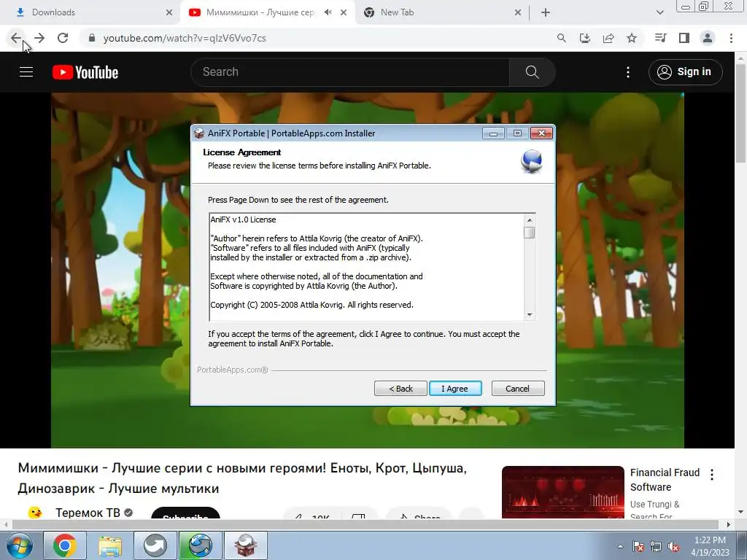747x560 pixels.
Task: Open a new browser tab
Action: coord(546,12)
